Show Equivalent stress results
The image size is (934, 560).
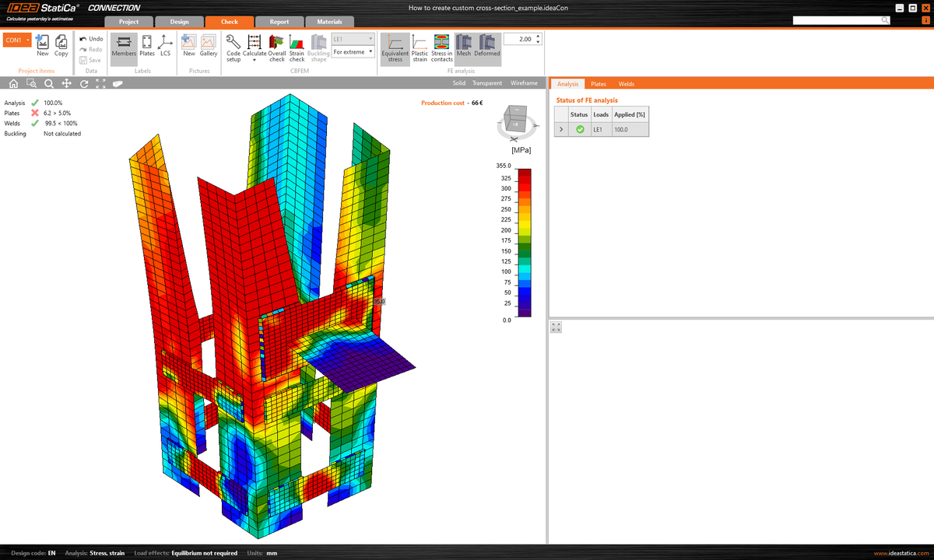click(395, 47)
